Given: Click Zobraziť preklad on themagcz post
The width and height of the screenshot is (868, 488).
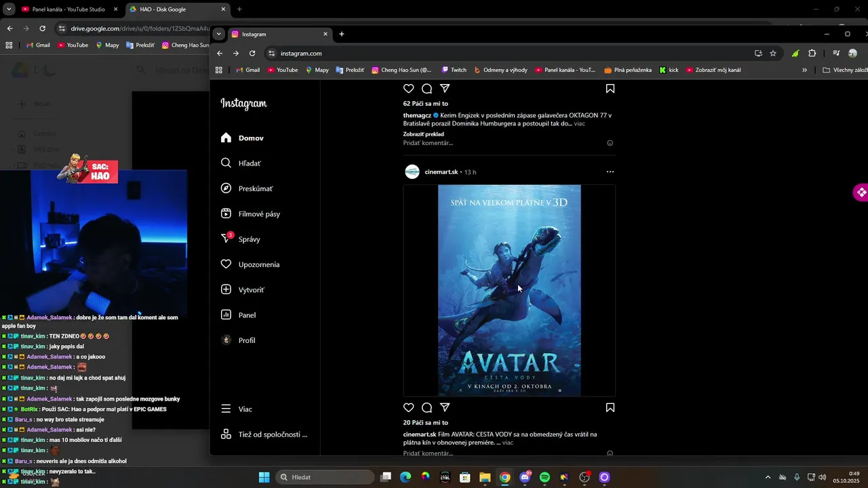Looking at the screenshot, I should [x=424, y=134].
